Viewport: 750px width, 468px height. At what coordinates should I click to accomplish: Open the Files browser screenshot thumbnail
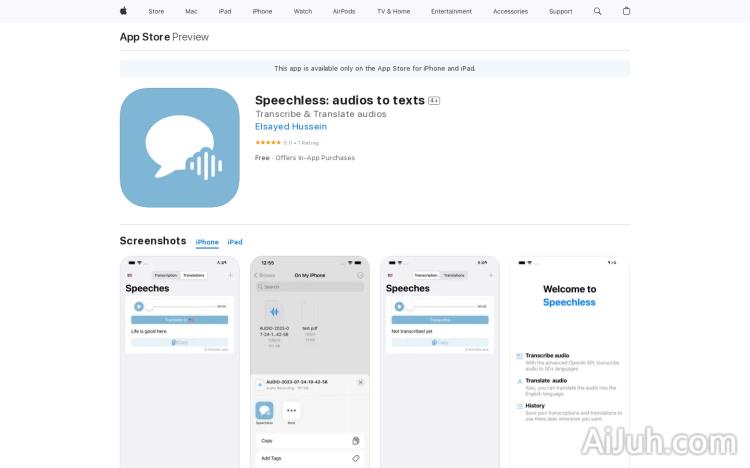pyautogui.click(x=309, y=362)
